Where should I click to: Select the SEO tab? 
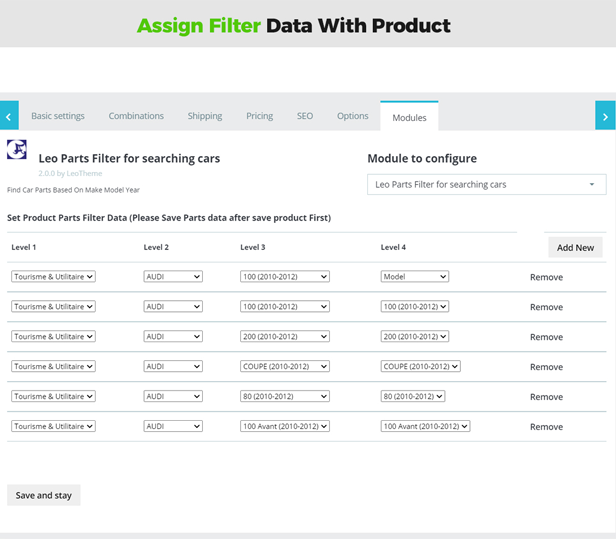pyautogui.click(x=305, y=116)
